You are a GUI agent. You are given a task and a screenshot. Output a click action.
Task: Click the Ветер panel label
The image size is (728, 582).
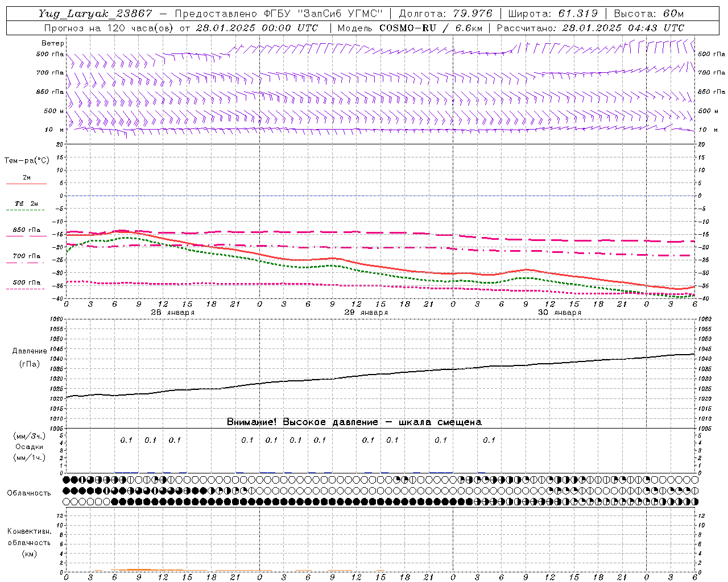click(x=53, y=43)
